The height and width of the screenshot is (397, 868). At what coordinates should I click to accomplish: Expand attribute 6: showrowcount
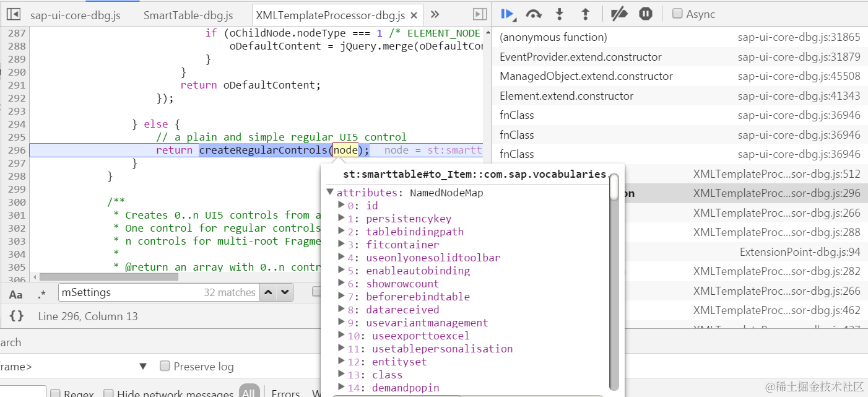click(x=341, y=284)
